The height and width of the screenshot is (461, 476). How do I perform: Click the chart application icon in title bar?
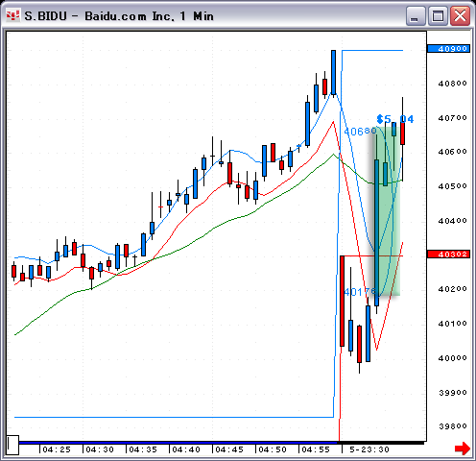13,15
